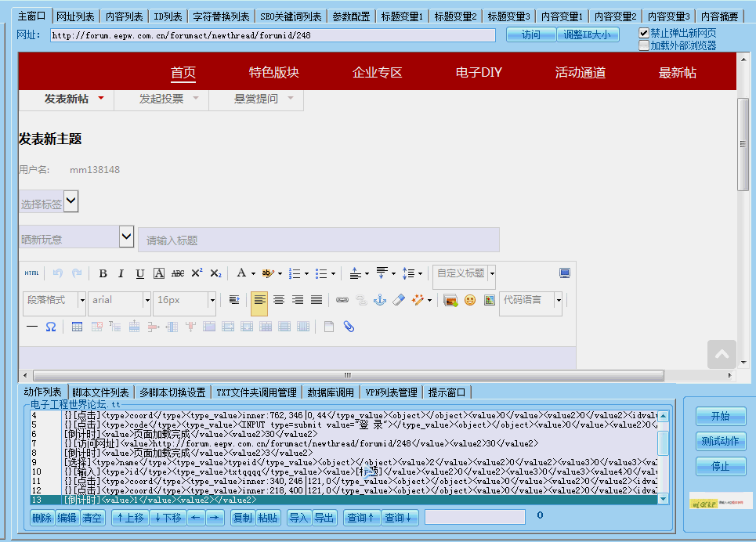Toggle 禁止弹出新网页 checkbox
This screenshot has width=756, height=542.
pos(644,33)
